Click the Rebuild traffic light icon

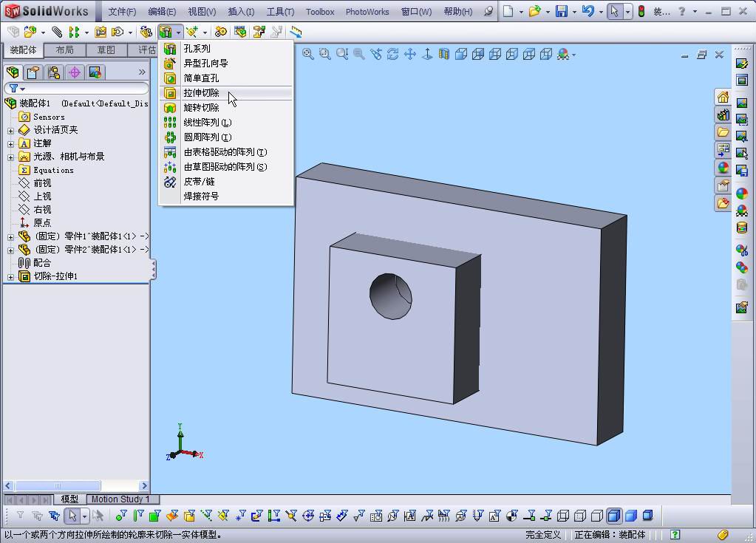click(x=641, y=11)
